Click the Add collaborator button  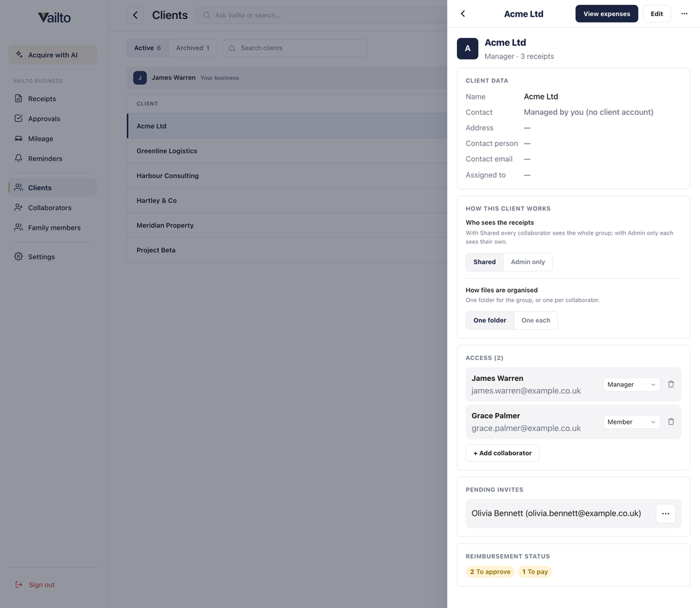tap(502, 453)
